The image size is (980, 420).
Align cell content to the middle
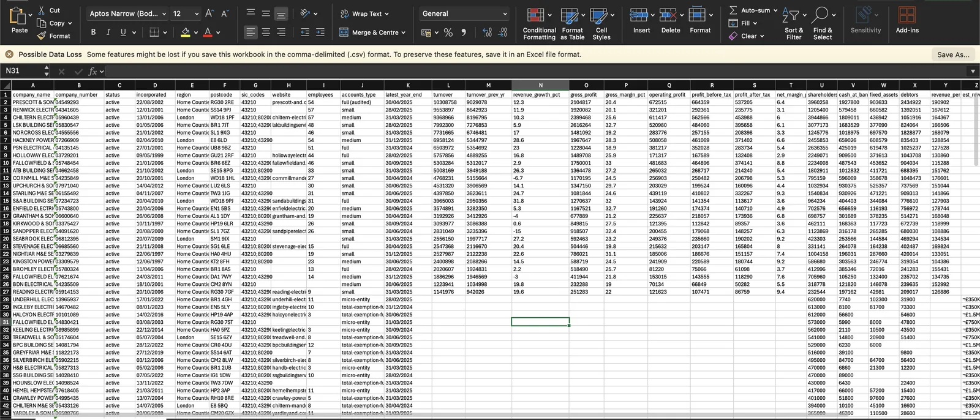[x=266, y=13]
